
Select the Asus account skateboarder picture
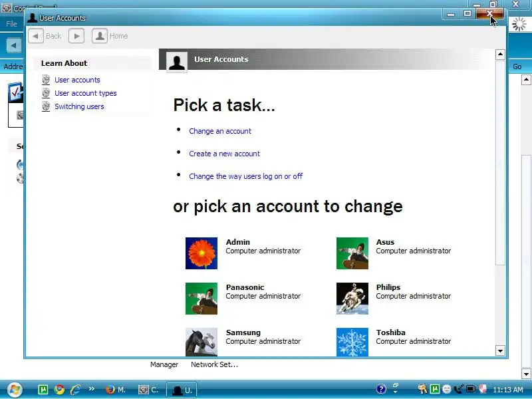pyautogui.click(x=352, y=253)
